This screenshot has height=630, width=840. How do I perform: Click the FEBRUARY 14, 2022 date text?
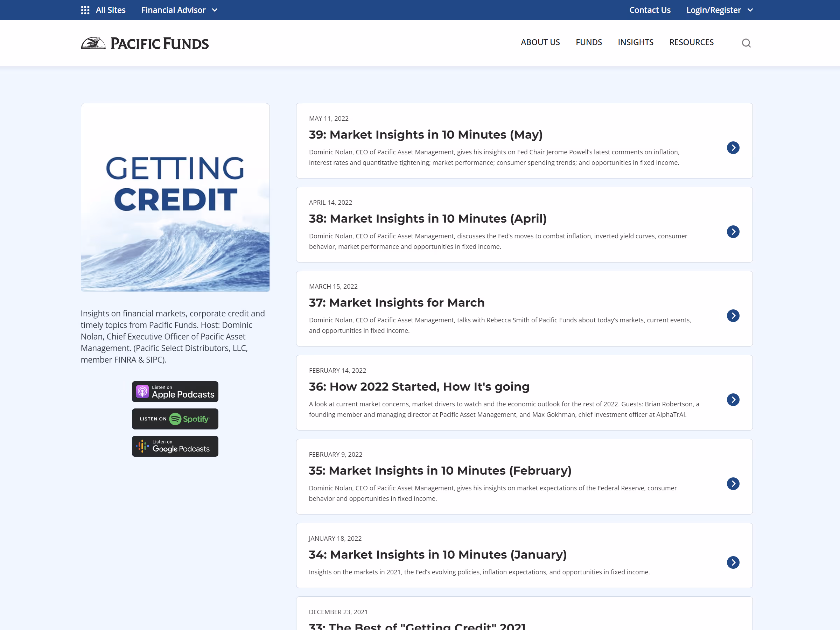(x=337, y=370)
